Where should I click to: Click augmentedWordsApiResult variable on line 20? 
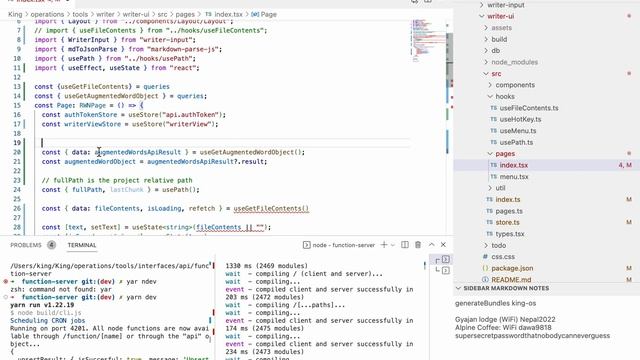[138, 152]
